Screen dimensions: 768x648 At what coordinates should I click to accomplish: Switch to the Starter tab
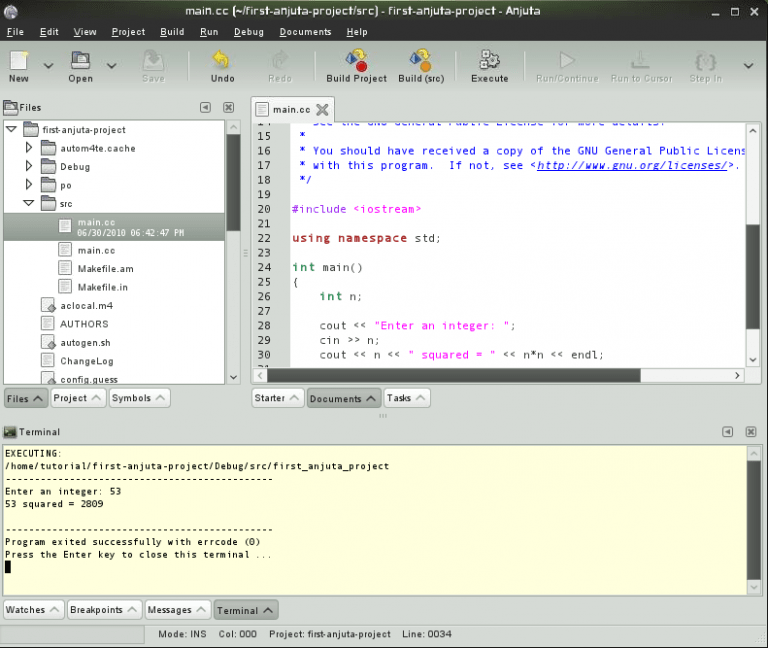pyautogui.click(x=277, y=398)
